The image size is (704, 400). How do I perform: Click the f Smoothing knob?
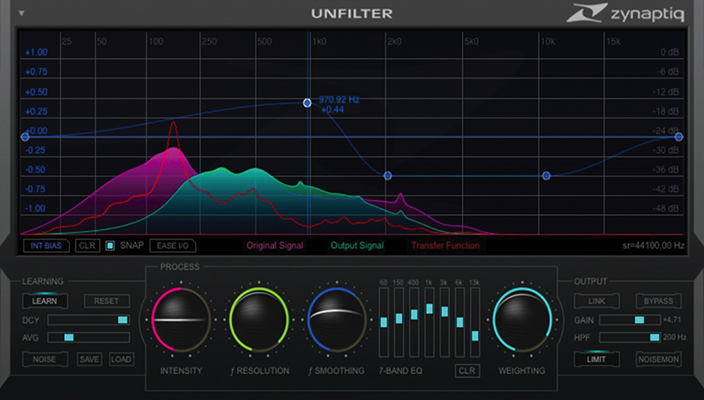[x=337, y=322]
